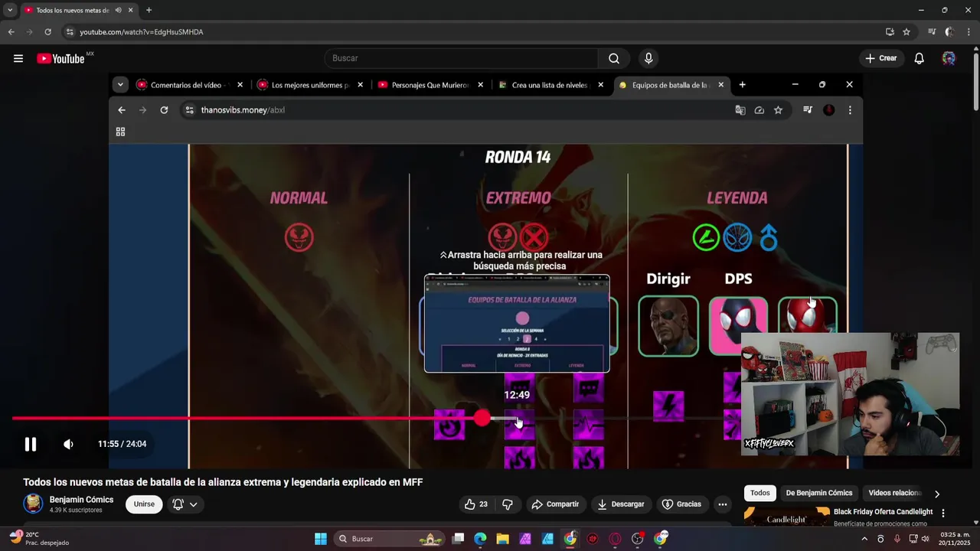Select the Videos relacionados chip
This screenshot has height=551, width=980.
[894, 493]
